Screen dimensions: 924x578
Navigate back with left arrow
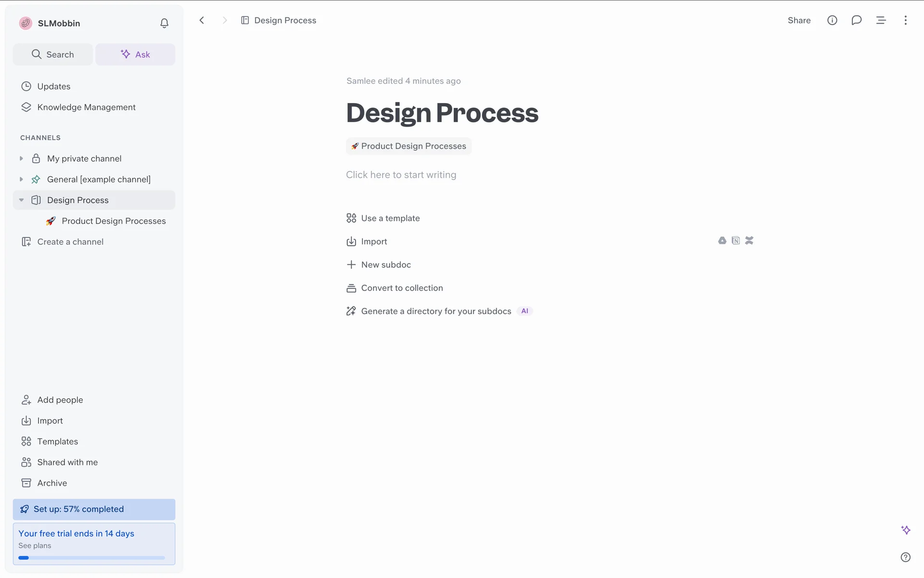202,20
